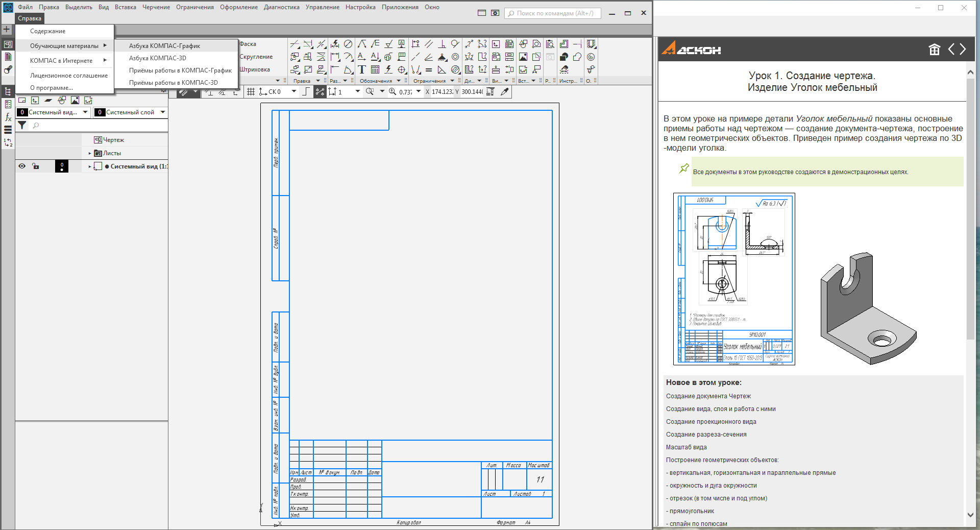Open the Файл menu
This screenshot has height=530, width=980.
[x=25, y=7]
